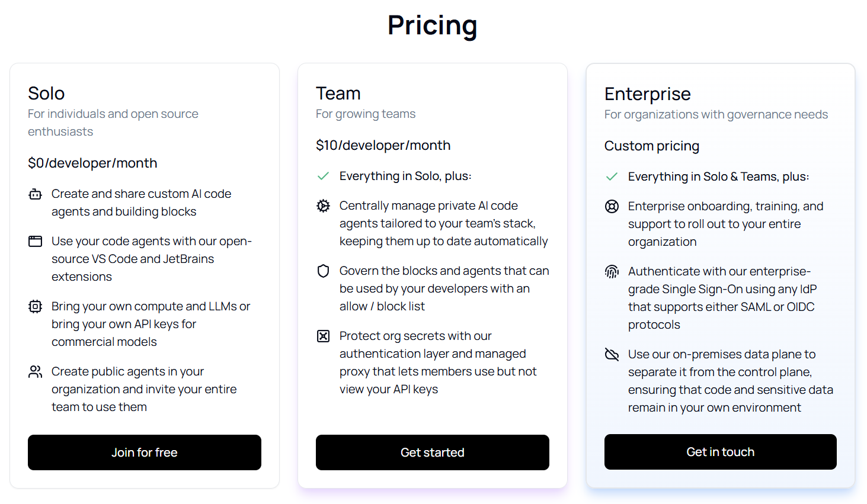Click the checkmark beside Everything in Solo
867x504 pixels.
pos(324,176)
